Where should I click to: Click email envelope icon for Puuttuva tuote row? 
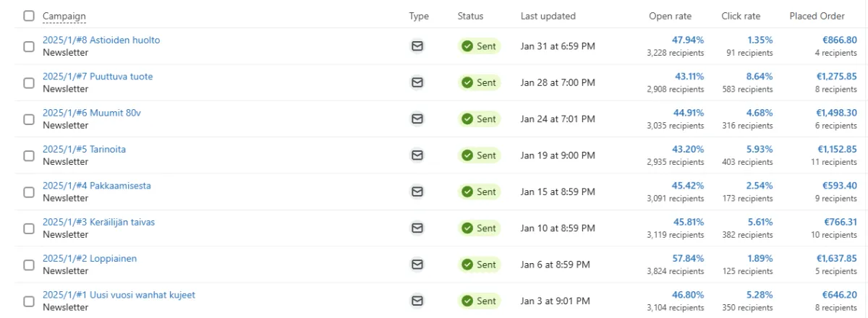pyautogui.click(x=417, y=82)
